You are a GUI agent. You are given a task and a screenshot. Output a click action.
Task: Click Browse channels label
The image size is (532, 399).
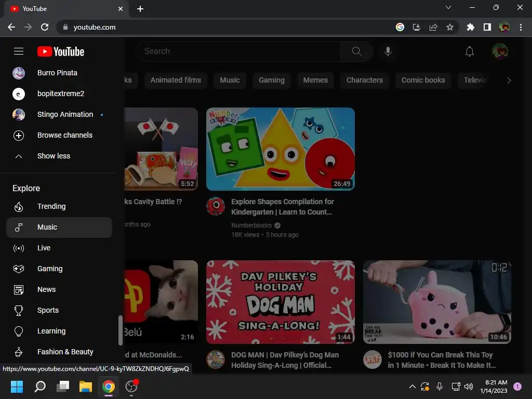coord(65,136)
